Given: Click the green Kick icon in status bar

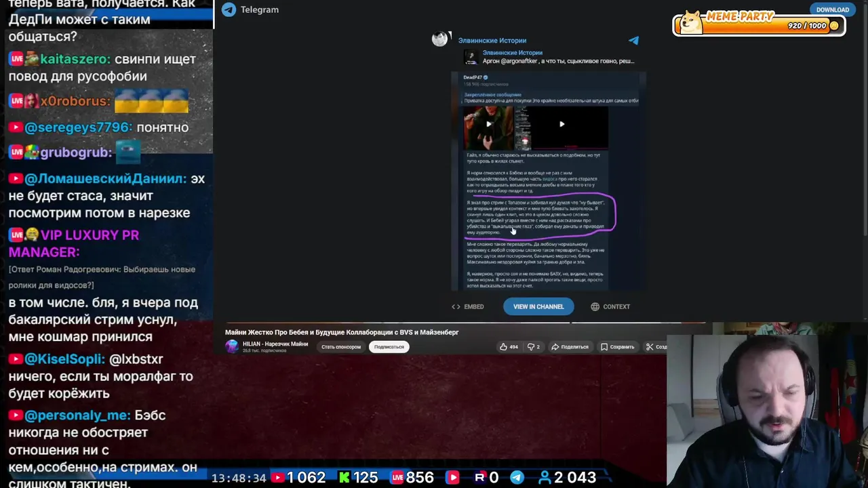Looking at the screenshot, I should pyautogui.click(x=344, y=478).
